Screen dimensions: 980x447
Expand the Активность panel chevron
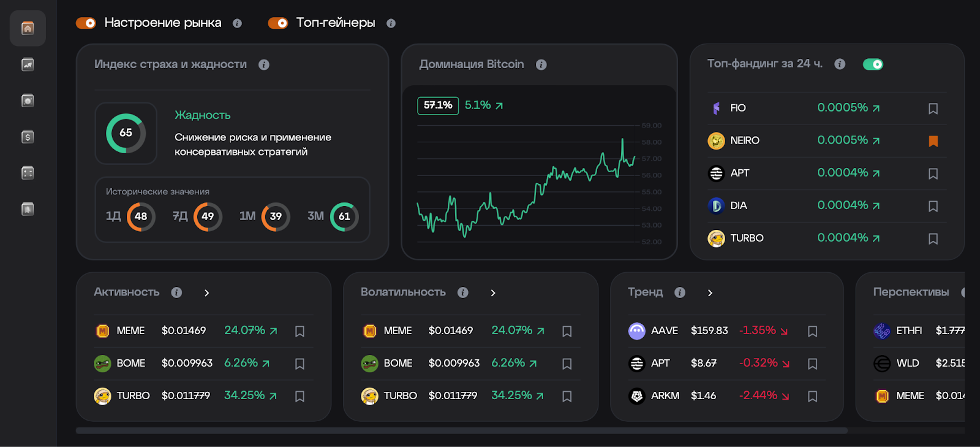click(206, 293)
